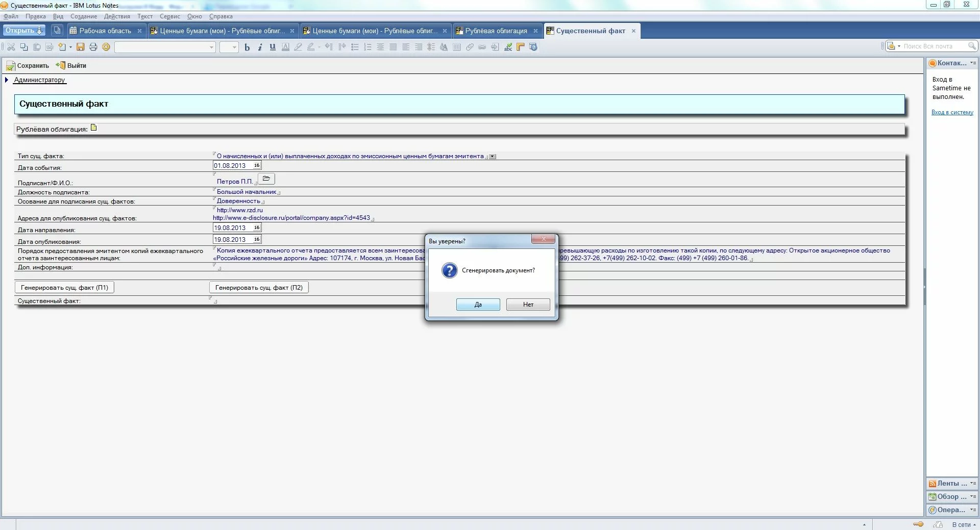Click the bulleted list icon

[355, 47]
